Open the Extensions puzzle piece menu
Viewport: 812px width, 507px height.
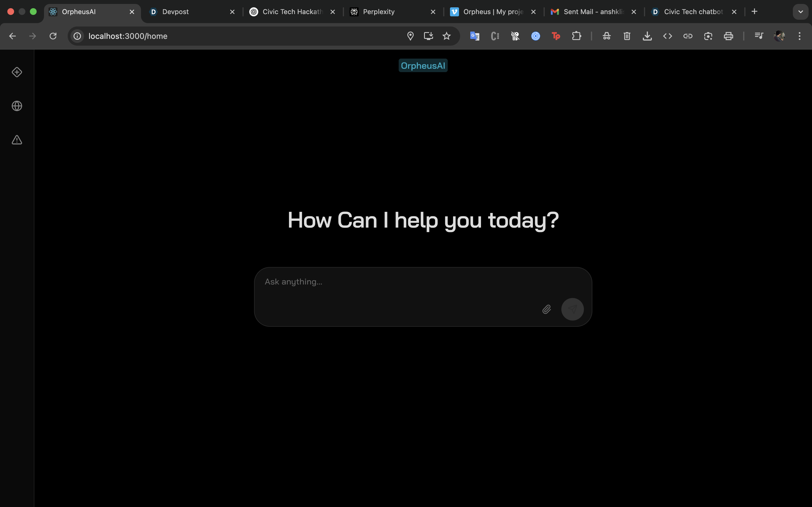[577, 36]
